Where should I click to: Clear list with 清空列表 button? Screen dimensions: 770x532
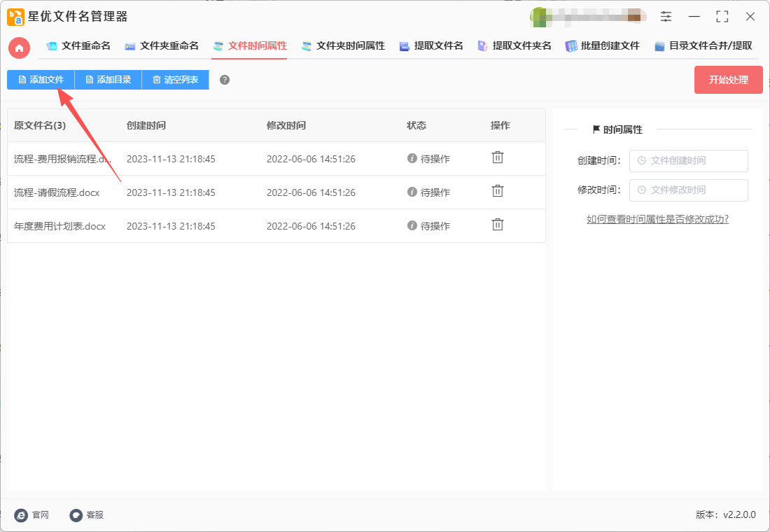(x=175, y=80)
